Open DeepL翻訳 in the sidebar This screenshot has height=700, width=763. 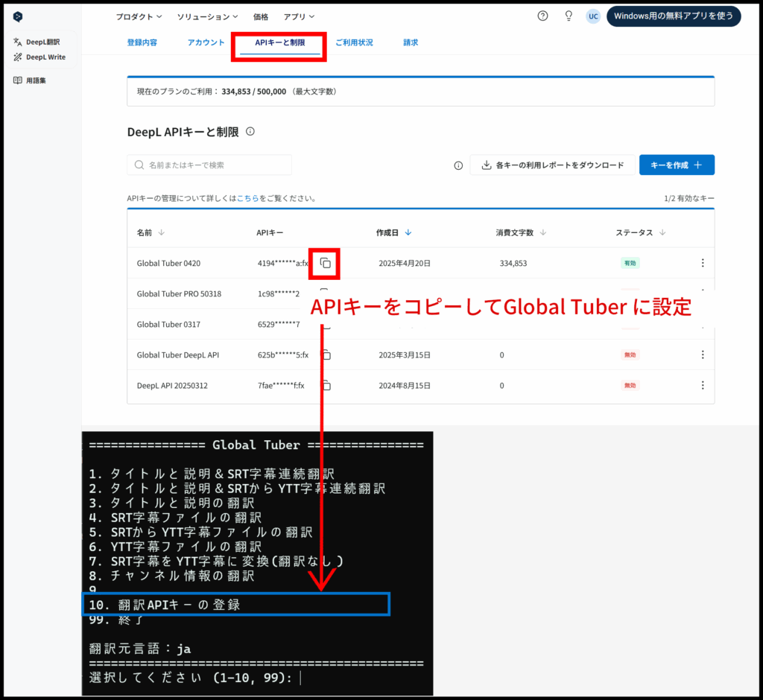pos(37,42)
